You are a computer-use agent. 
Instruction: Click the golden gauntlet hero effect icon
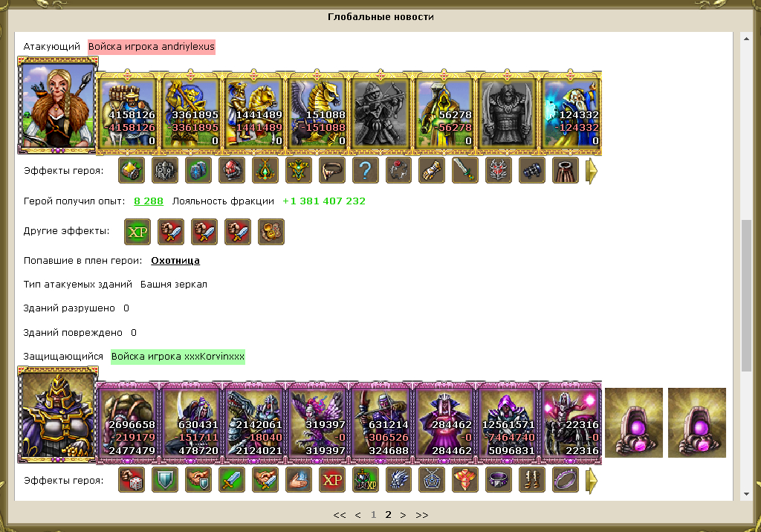[432, 170]
